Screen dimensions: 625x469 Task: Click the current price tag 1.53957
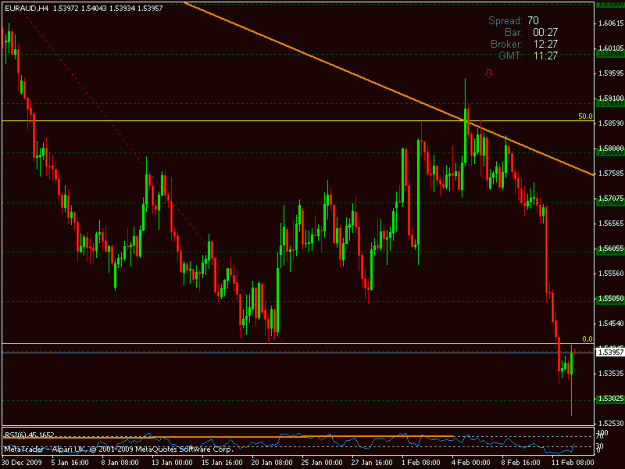(x=609, y=353)
